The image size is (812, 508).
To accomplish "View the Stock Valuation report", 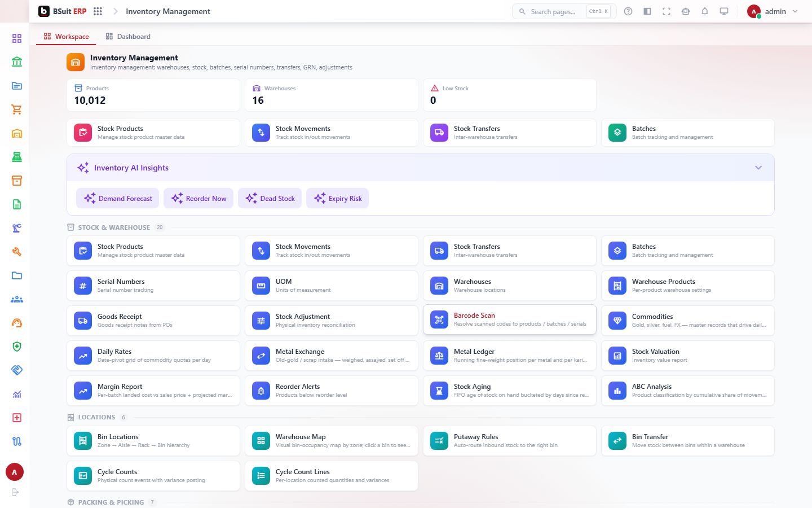I will (x=688, y=356).
